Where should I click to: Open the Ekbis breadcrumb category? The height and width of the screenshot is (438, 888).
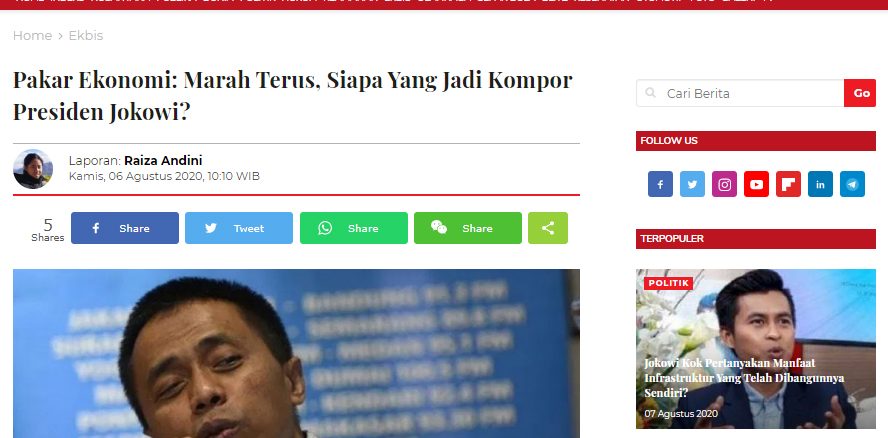[x=86, y=35]
